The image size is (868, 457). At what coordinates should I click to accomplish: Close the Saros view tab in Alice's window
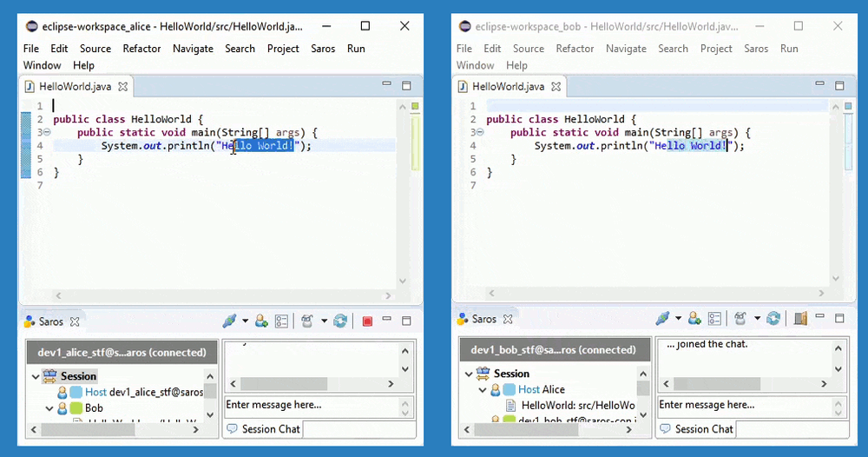[75, 321]
